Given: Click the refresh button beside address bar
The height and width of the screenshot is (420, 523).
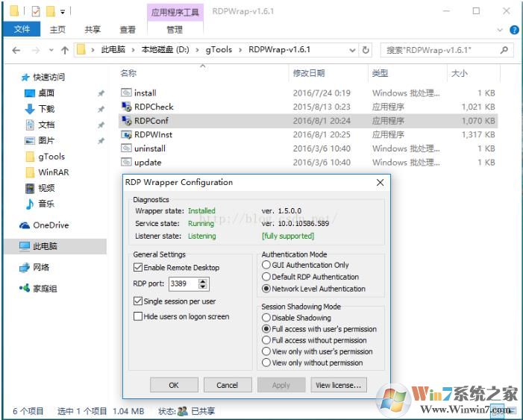Looking at the screenshot, I should [366, 50].
